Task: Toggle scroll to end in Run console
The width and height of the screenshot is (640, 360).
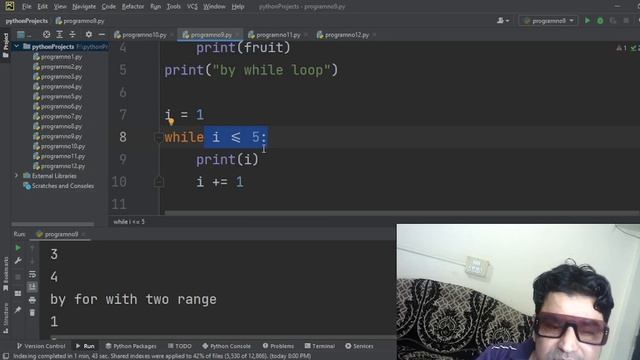Action: (x=32, y=287)
